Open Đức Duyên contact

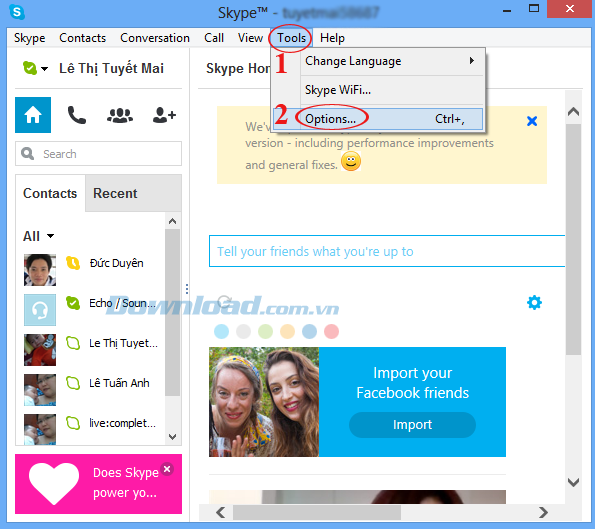[x=116, y=263]
